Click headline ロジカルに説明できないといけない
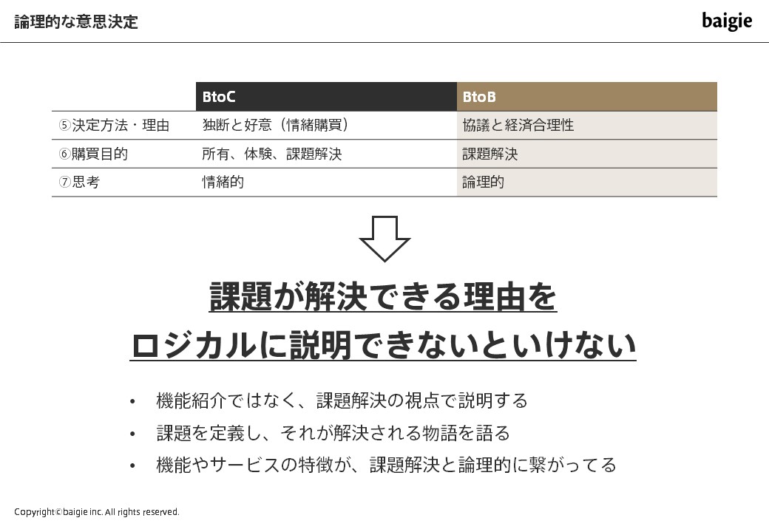This screenshot has width=769, height=532. point(384,345)
